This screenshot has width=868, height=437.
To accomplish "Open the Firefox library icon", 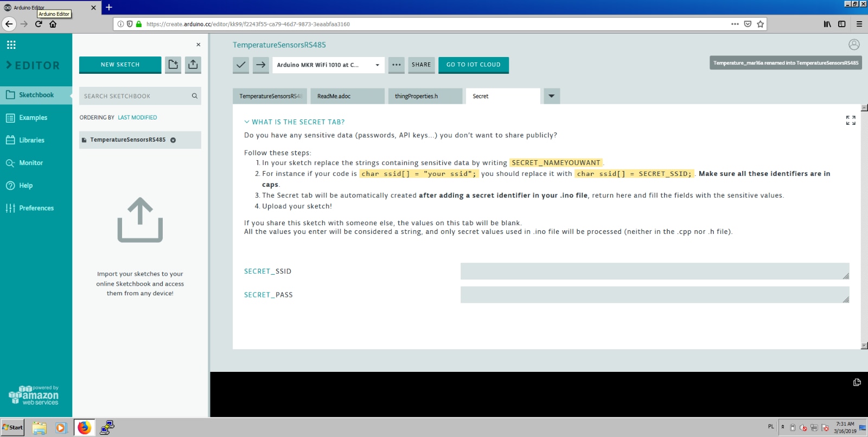I will [x=827, y=24].
